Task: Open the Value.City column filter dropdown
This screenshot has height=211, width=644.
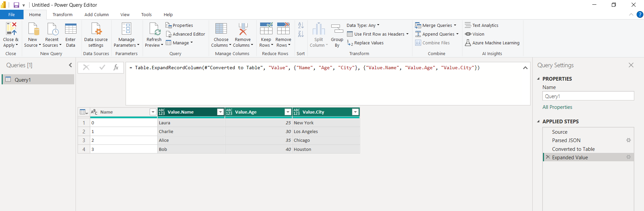Action: pos(355,112)
